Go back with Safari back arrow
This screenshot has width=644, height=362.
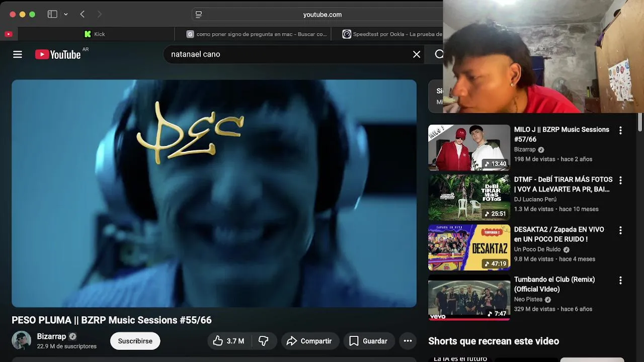click(83, 14)
